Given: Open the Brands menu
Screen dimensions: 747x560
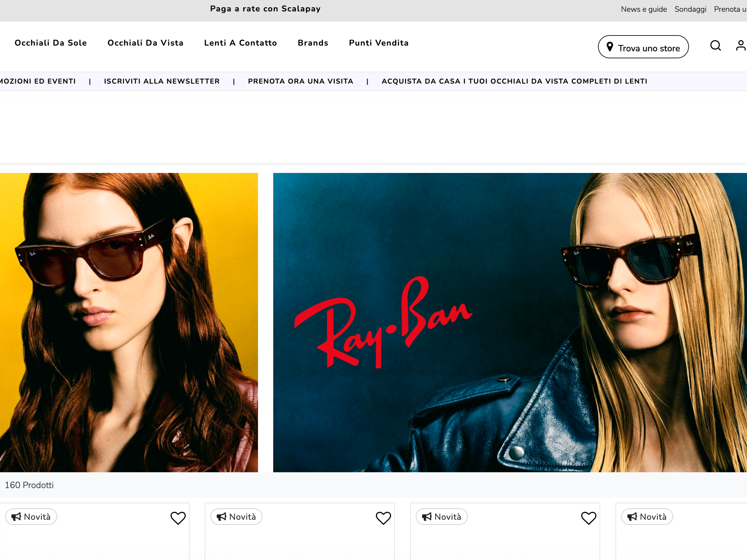Looking at the screenshot, I should tap(313, 43).
